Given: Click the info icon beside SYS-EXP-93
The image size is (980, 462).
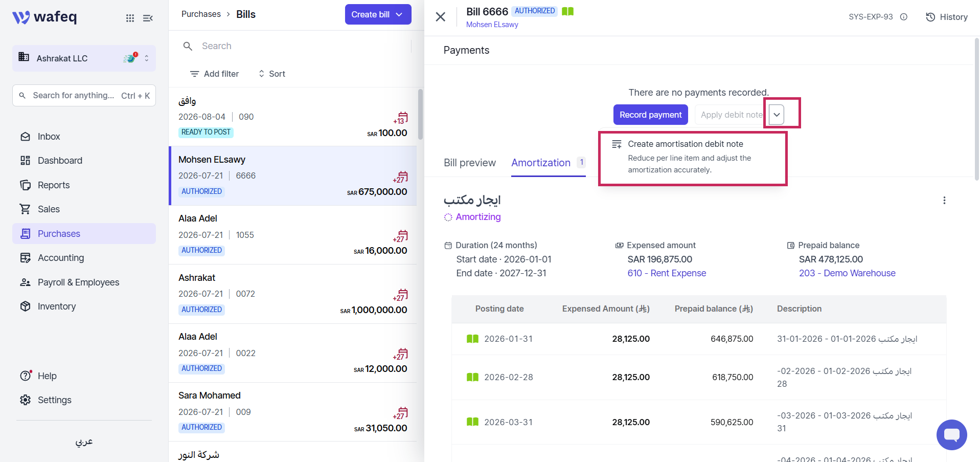Looking at the screenshot, I should 904,17.
